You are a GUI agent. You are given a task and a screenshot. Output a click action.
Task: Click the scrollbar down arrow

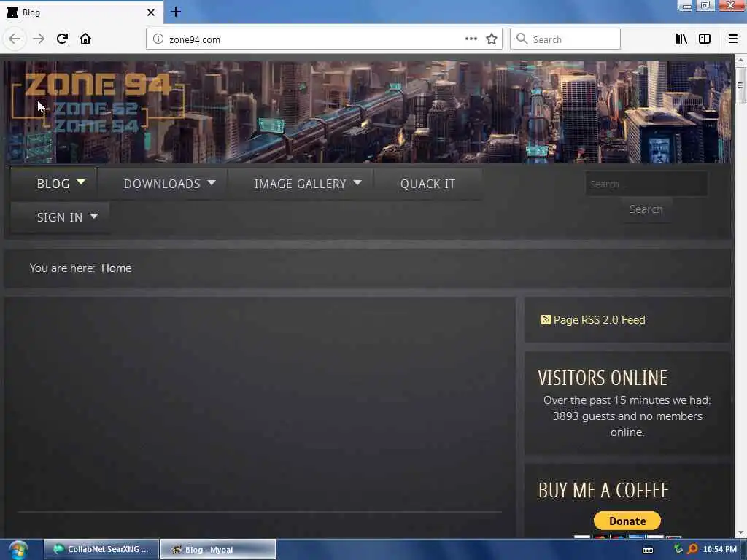pos(740,532)
